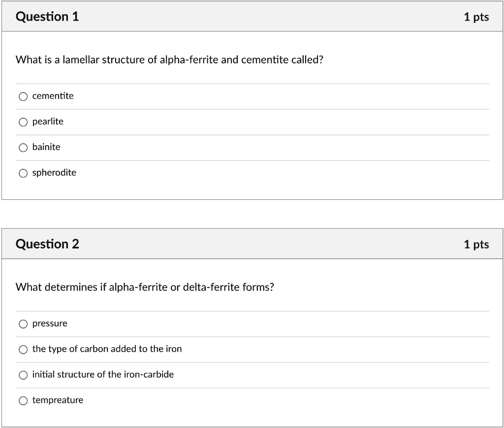Click the radio circle beside pearlite

point(23,122)
